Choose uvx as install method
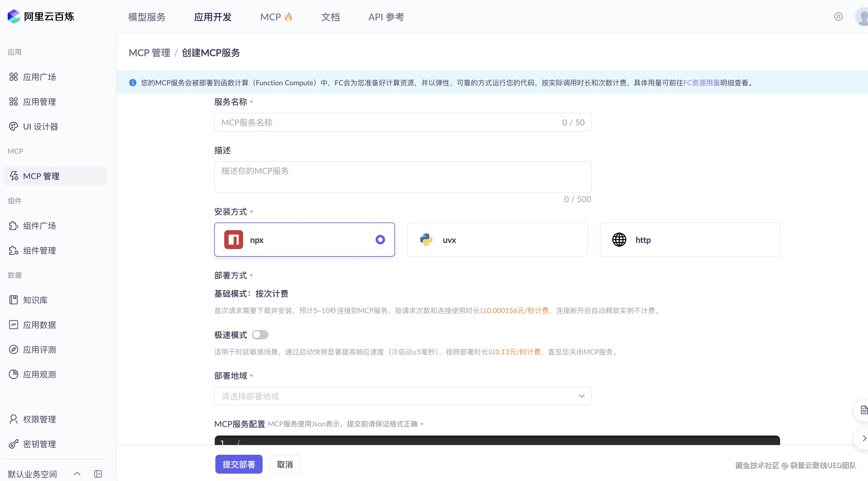The image size is (868, 481). click(x=497, y=240)
